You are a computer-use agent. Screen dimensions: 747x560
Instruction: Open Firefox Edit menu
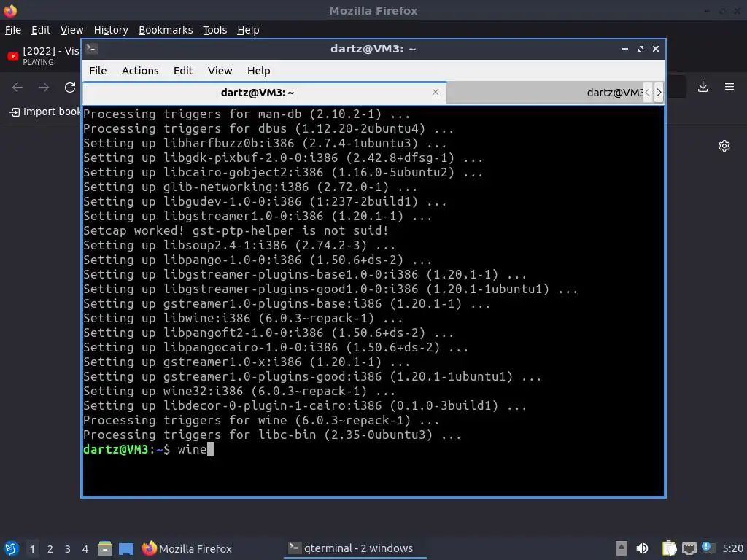[41, 30]
